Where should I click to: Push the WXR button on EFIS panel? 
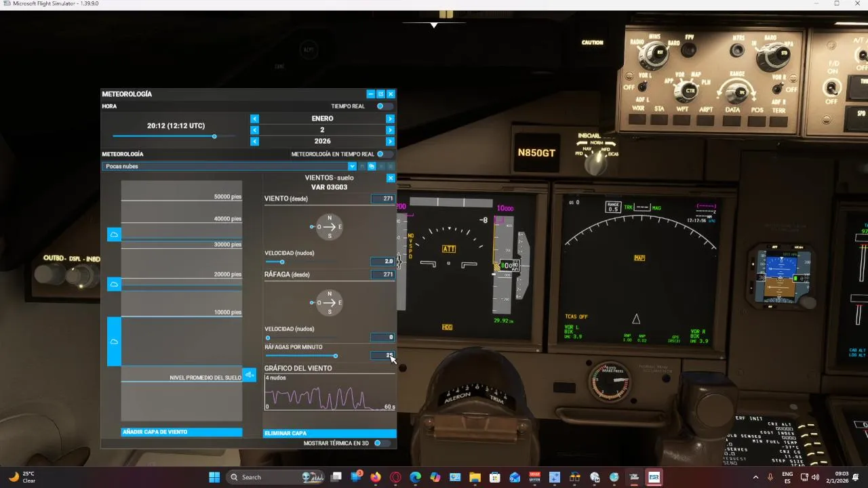pyautogui.click(x=637, y=121)
